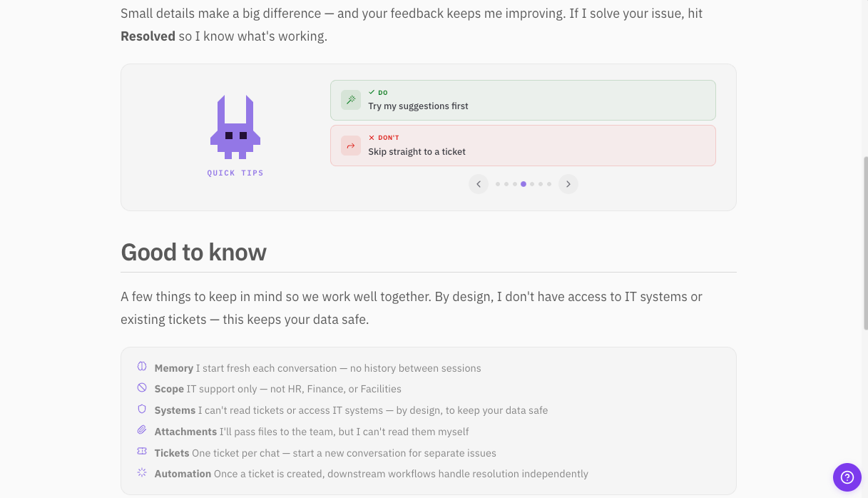Click the ticket stub icon beside Tickets

(141, 452)
